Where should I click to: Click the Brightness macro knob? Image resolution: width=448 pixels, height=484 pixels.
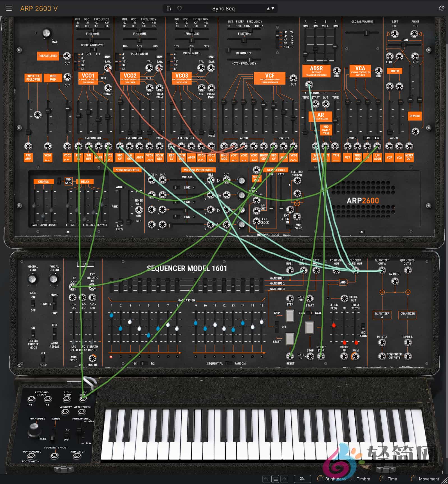(x=320, y=479)
